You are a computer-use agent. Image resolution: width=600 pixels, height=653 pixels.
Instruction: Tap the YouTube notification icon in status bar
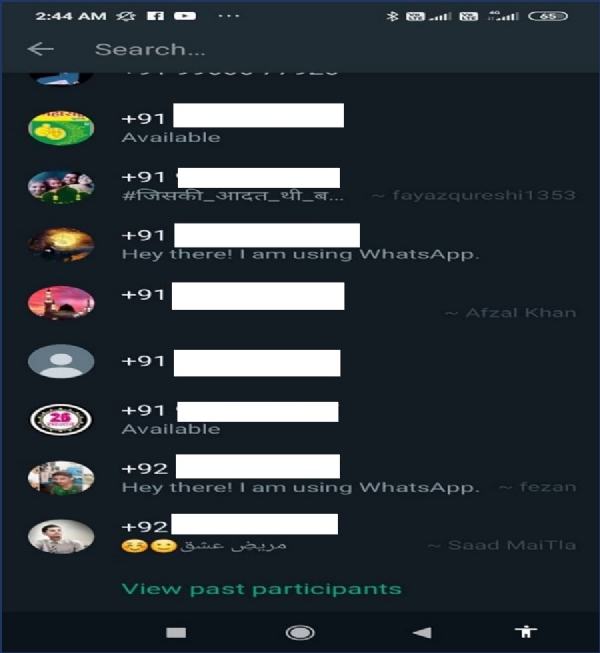click(185, 16)
